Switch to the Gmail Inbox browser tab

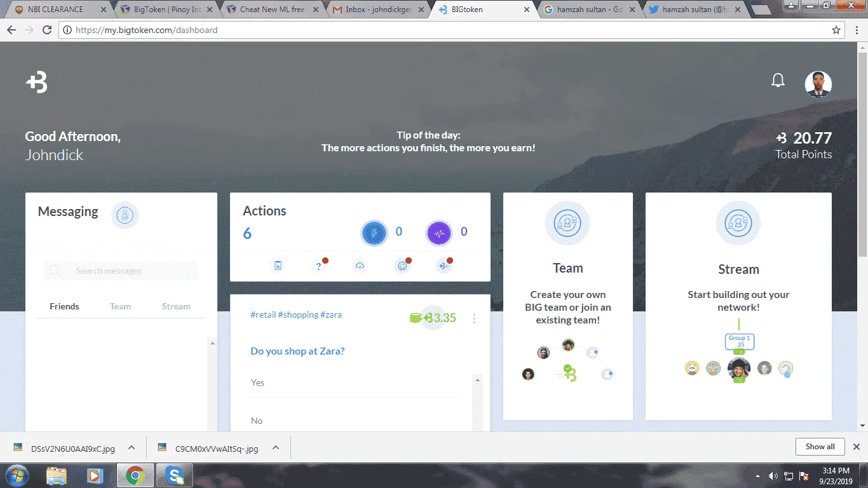point(379,10)
